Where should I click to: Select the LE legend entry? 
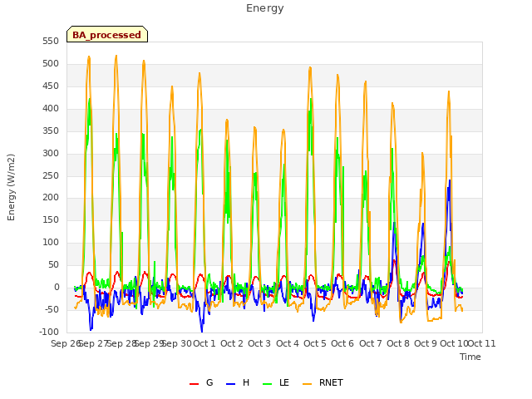pyautogui.click(x=276, y=383)
